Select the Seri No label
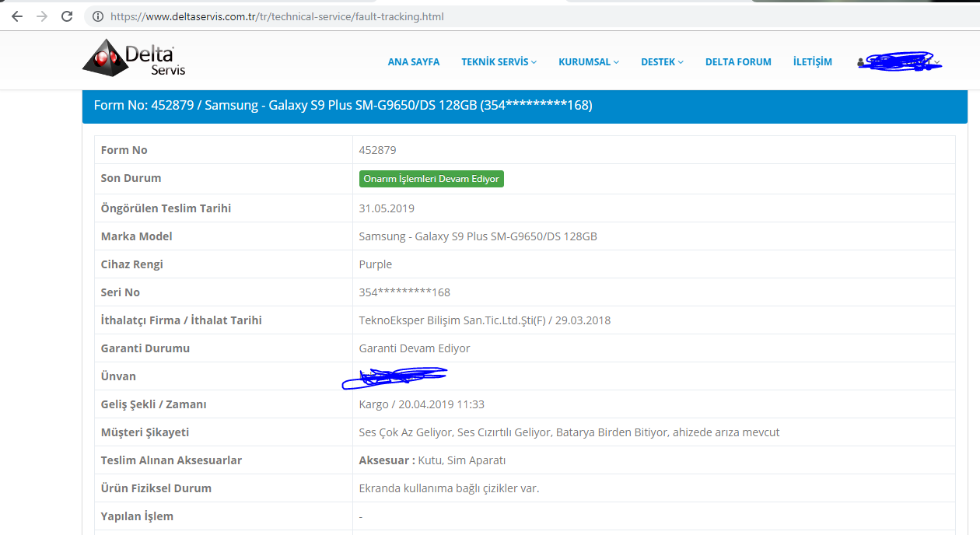 point(121,292)
